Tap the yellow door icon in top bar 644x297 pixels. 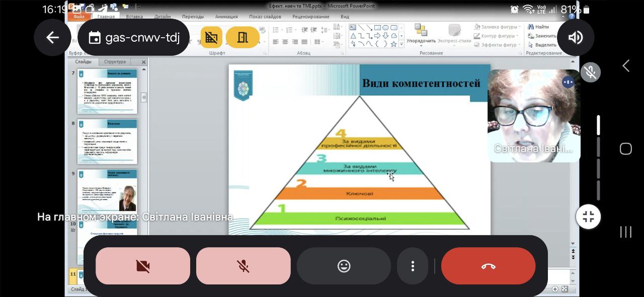click(243, 38)
